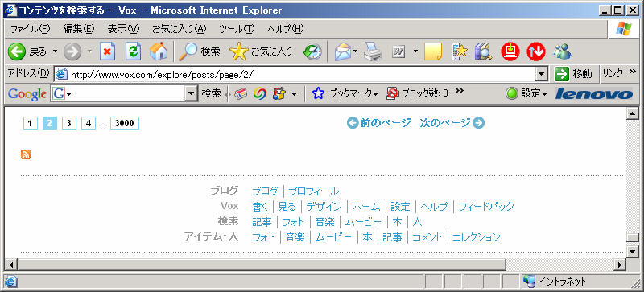Click the フィードバック footer link
Screen dimensions: 644x292
tap(486, 207)
